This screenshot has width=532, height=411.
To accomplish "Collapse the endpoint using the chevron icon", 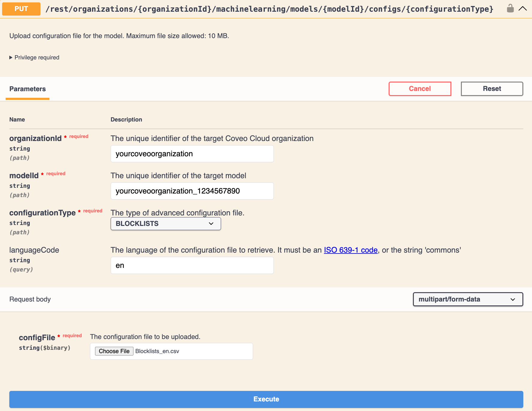I will (523, 9).
